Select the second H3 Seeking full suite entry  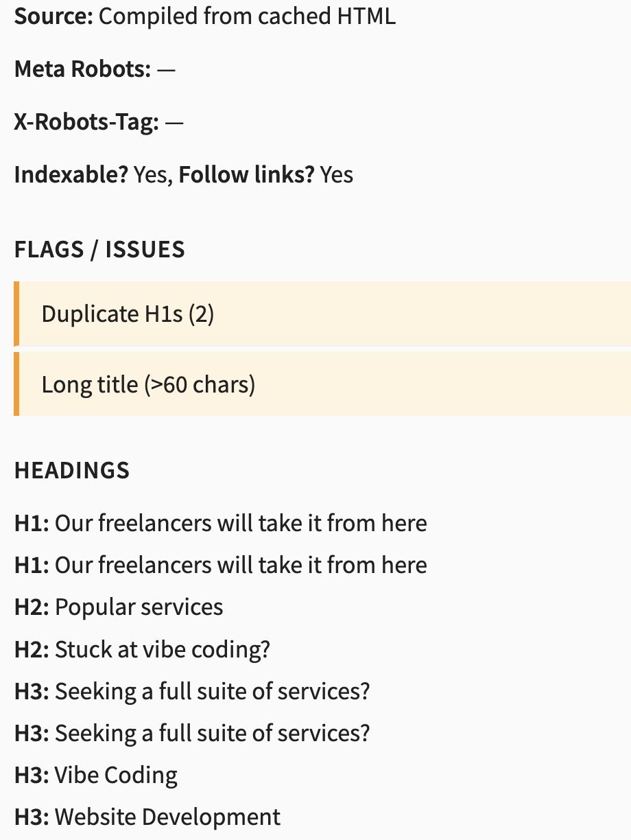[x=192, y=733]
